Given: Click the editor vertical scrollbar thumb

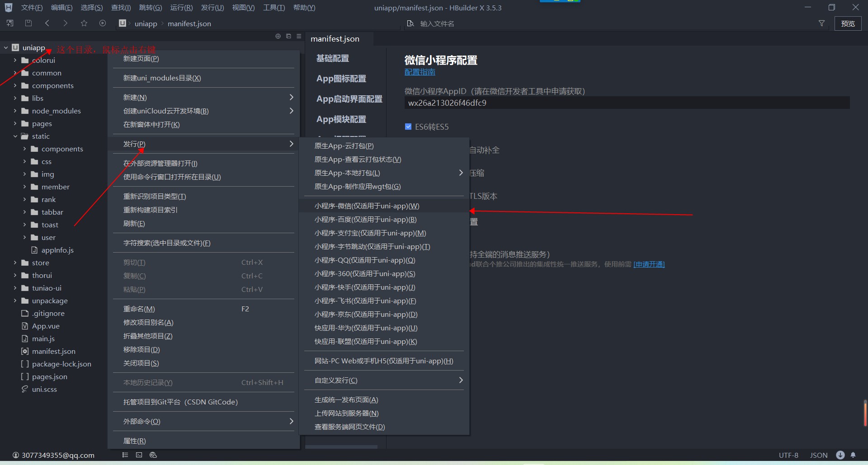Looking at the screenshot, I should 865,413.
